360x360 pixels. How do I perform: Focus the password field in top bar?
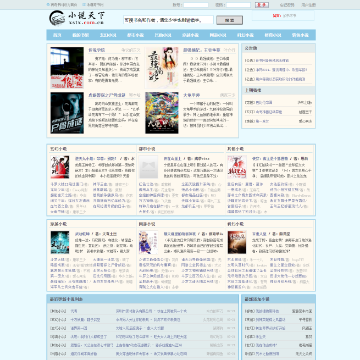(x=238, y=5)
